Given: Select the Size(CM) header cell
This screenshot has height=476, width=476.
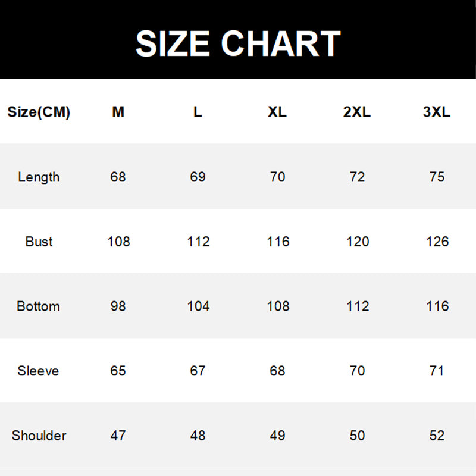Looking at the screenshot, I should 39,112.
